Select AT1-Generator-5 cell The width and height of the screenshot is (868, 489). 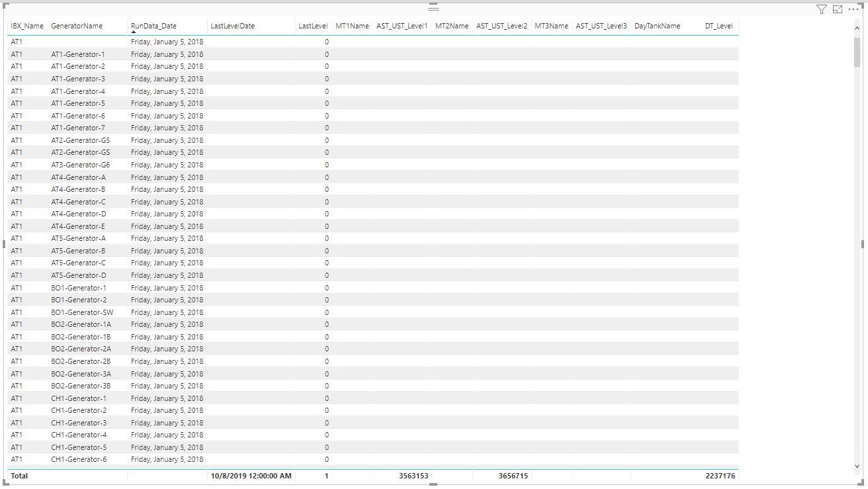pos(78,103)
